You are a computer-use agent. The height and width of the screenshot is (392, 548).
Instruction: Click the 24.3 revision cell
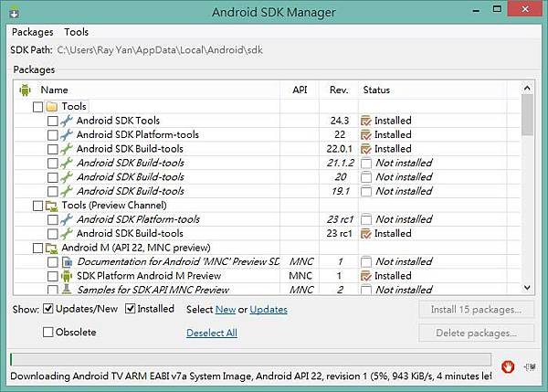340,121
